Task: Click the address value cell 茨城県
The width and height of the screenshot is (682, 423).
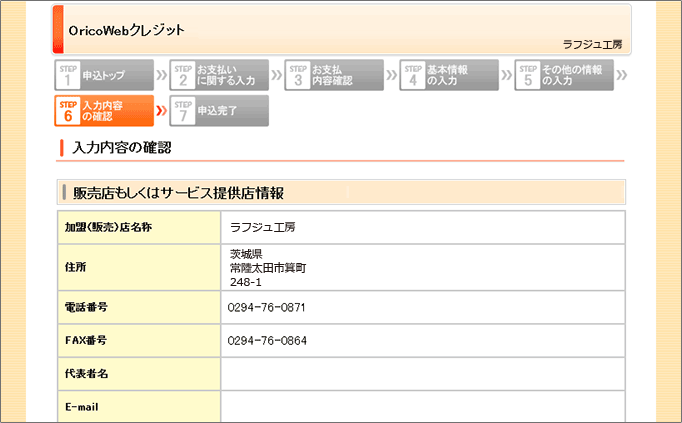Action: pyautogui.click(x=246, y=254)
